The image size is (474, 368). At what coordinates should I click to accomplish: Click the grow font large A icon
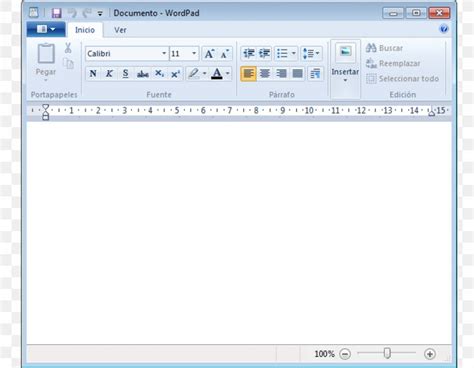point(209,53)
